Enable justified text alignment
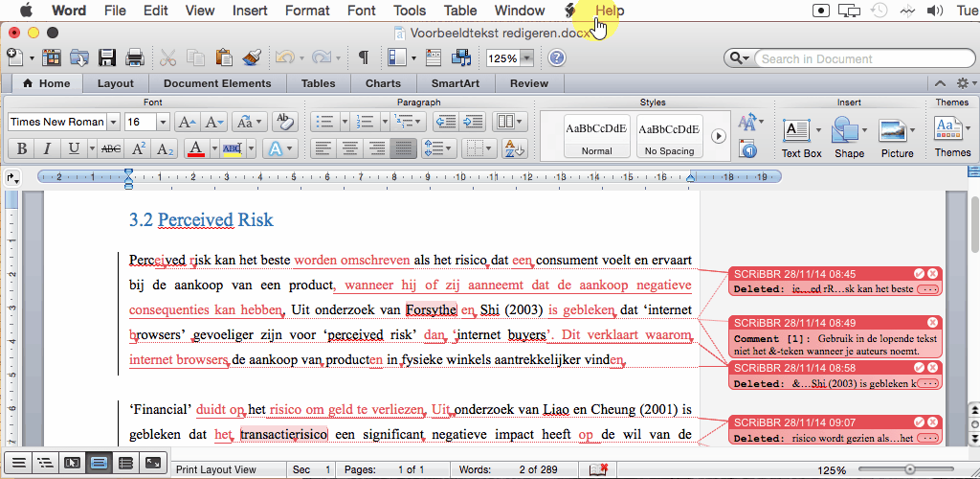Viewport: 980px width, 479px height. pyautogui.click(x=404, y=149)
